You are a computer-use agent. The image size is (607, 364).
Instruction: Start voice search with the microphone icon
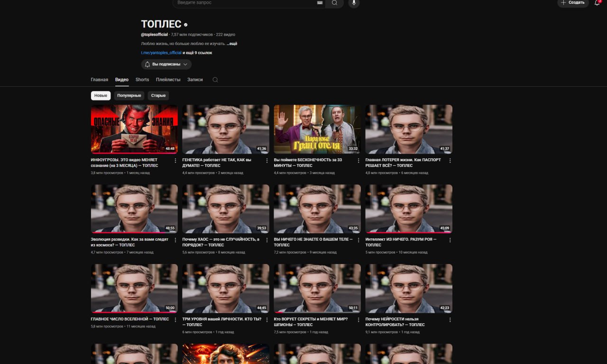tap(354, 3)
